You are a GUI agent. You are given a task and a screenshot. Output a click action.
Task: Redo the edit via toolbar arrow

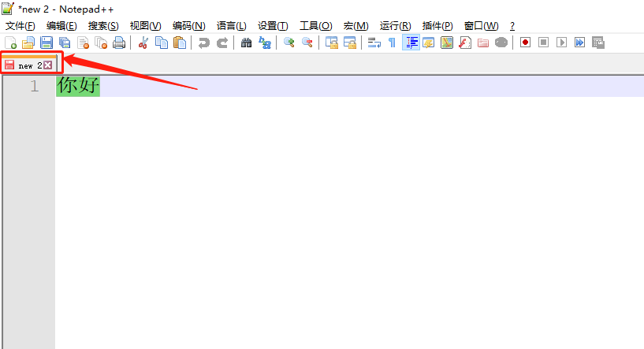(222, 43)
